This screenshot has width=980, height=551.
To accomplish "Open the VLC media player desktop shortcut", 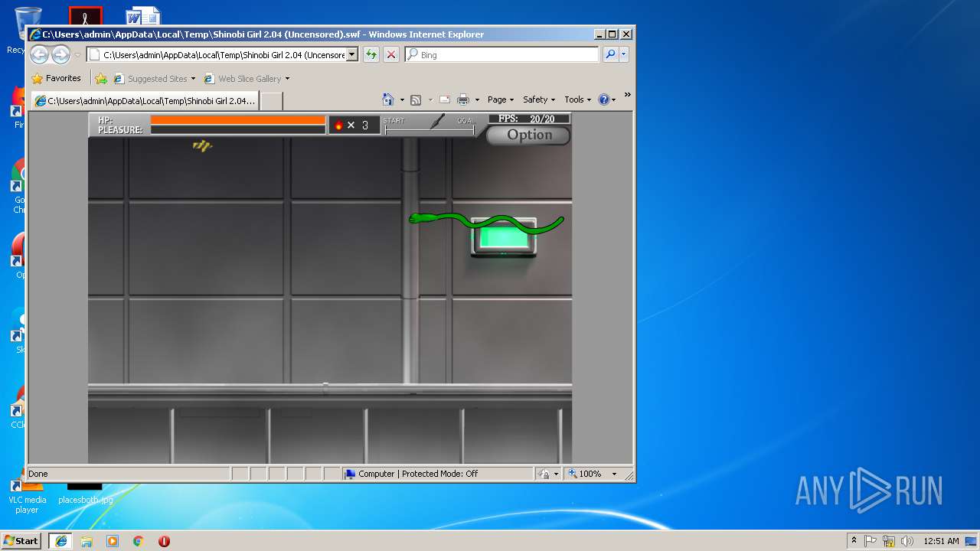I will pyautogui.click(x=27, y=497).
